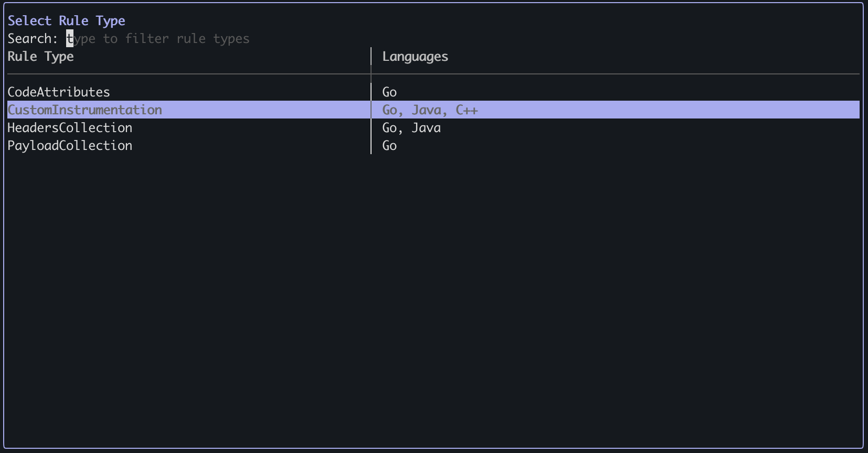This screenshot has height=453, width=868.
Task: Focus the rule type search field
Action: [158, 39]
